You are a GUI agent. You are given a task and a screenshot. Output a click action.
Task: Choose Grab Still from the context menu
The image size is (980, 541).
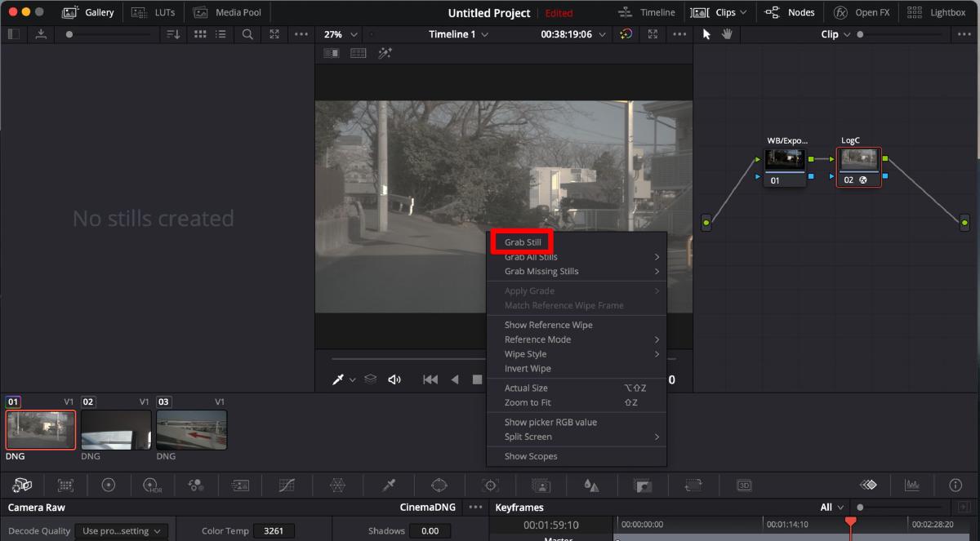coord(523,242)
